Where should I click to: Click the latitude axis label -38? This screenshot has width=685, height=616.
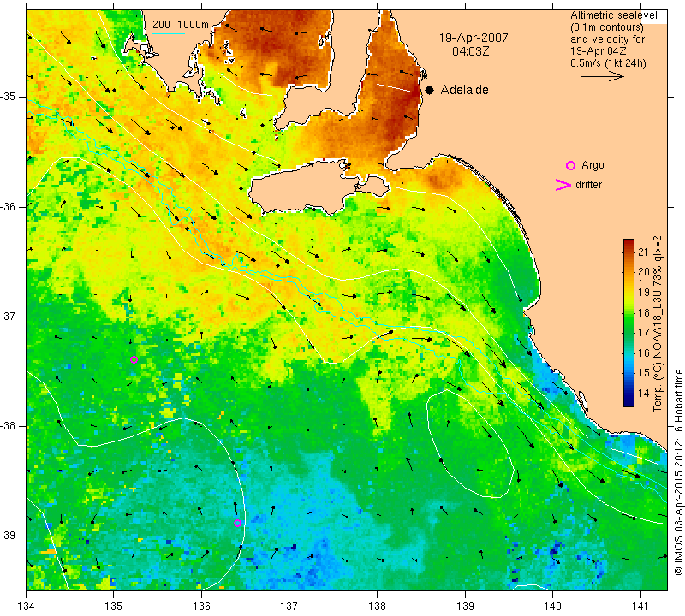click(9, 426)
